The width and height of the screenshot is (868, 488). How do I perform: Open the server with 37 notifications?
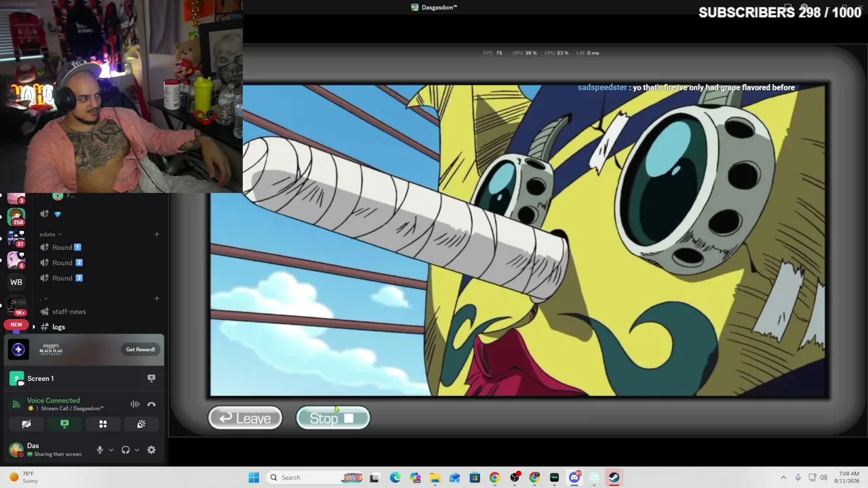tap(16, 239)
